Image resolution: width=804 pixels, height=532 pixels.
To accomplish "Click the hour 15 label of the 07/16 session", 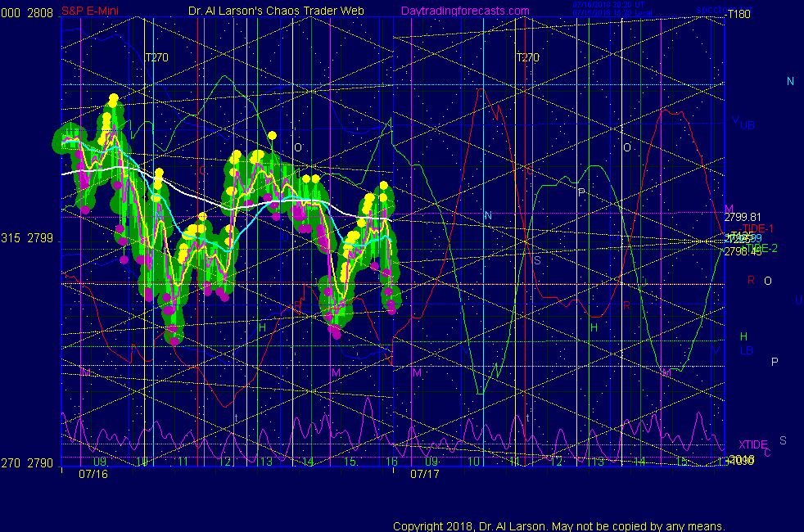I will point(350,462).
